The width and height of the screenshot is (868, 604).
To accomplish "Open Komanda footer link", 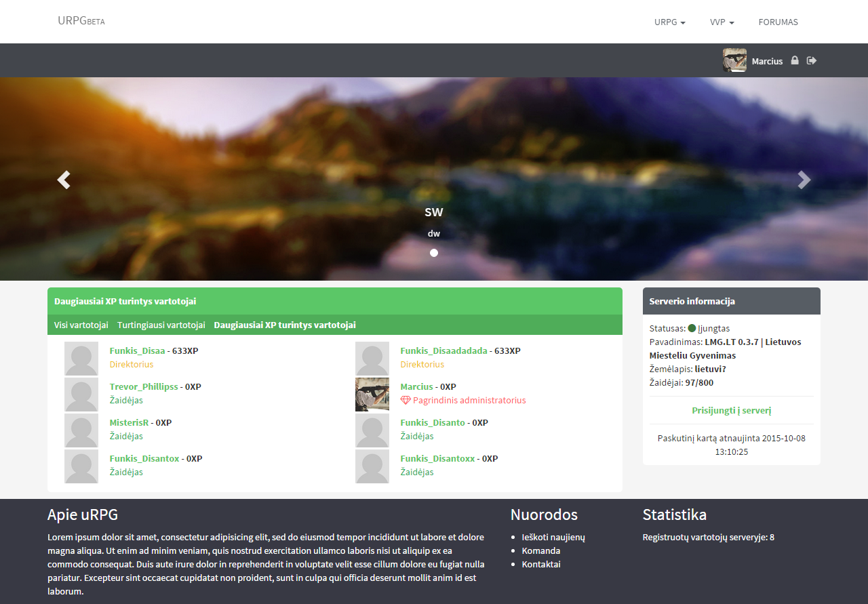I will coord(540,550).
